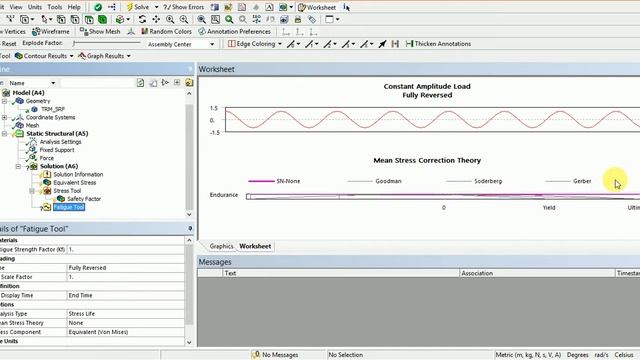
Task: Select the Safety Factor item
Action: [84, 199]
